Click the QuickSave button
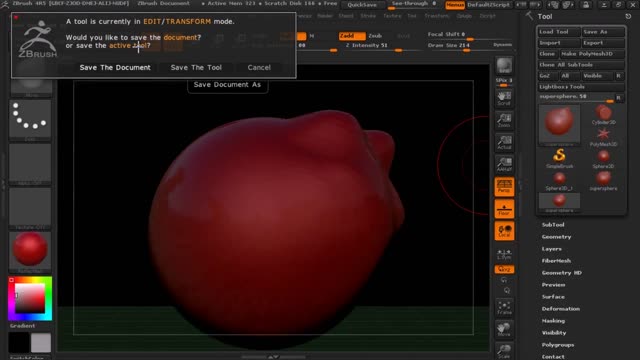Image resolution: width=640 pixels, height=360 pixels. (362, 5)
